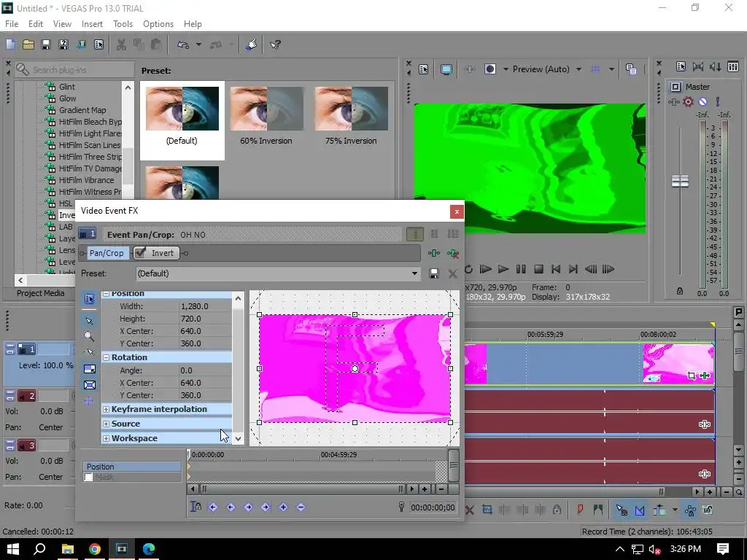Toggle the Master fader channel lock
This screenshot has height=560, width=747.
click(680, 291)
